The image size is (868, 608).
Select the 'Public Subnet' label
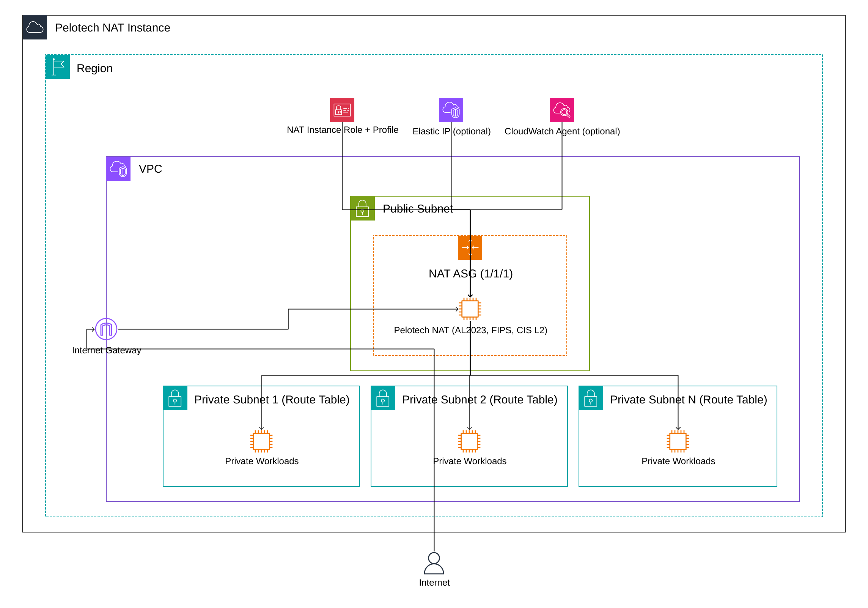(x=418, y=209)
